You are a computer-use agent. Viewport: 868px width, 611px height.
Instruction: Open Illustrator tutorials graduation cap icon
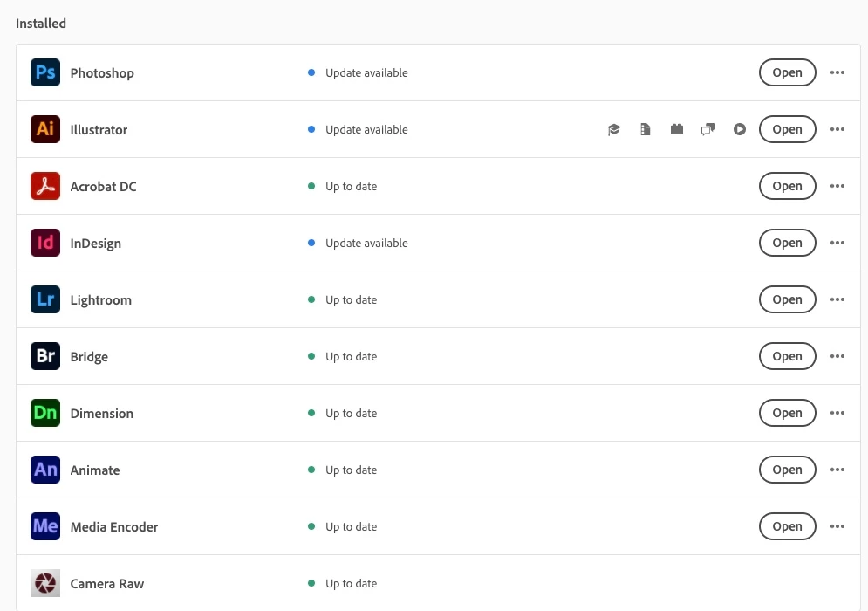(614, 130)
